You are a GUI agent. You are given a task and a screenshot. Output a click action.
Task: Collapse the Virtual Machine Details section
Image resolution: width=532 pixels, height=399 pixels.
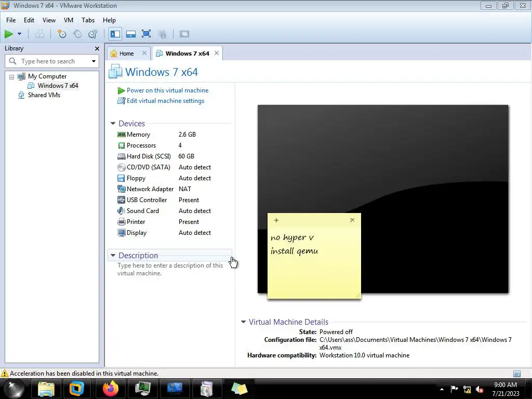(243, 322)
